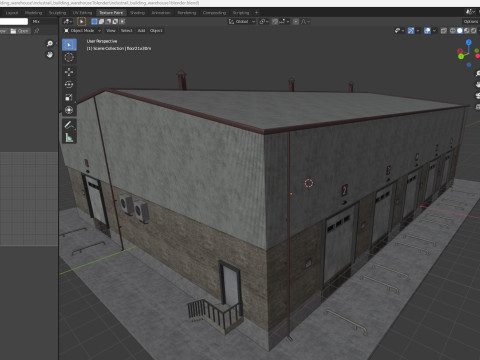Switch to wireframe shading
Image resolution: width=480 pixels, height=360 pixels.
click(453, 31)
